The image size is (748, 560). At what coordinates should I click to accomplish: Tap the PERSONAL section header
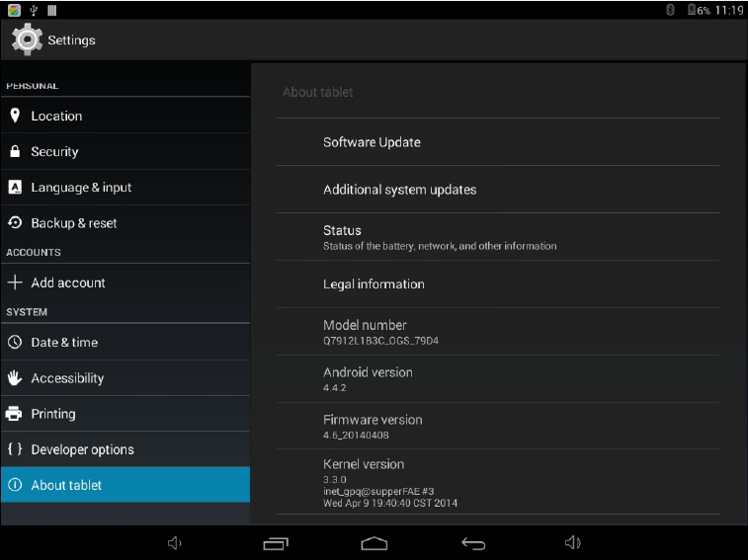32,86
